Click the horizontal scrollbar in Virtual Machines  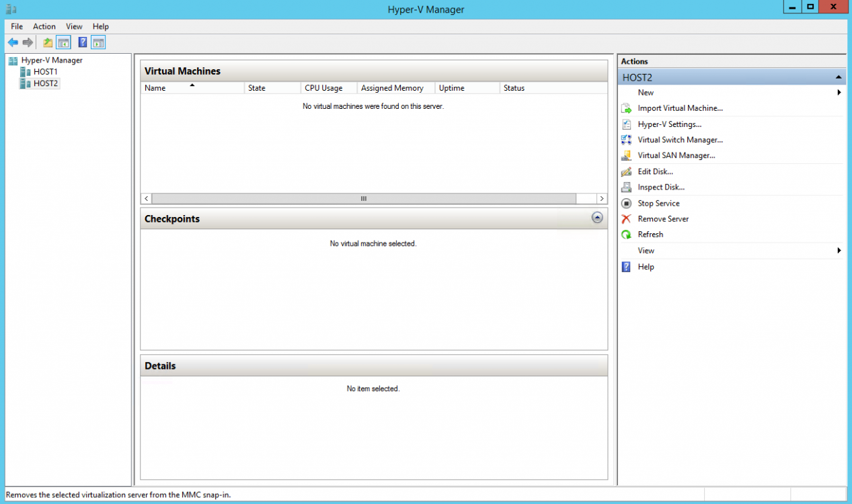[364, 199]
